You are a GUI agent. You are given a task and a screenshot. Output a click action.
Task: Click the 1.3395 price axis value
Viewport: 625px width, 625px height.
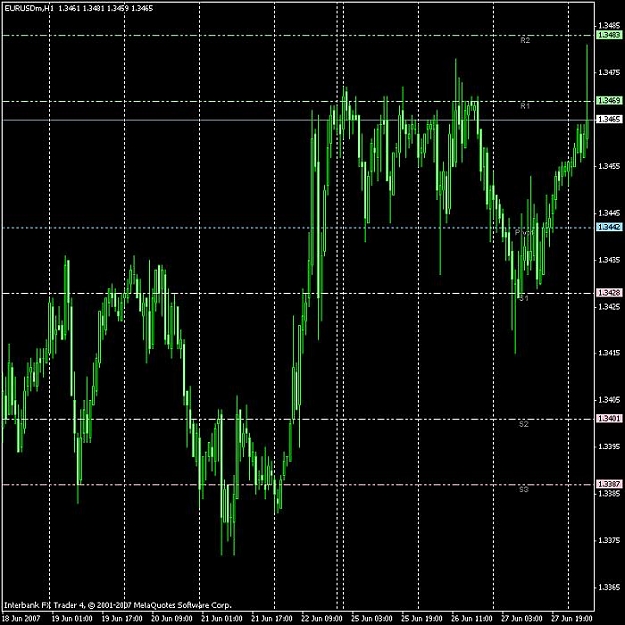[609, 446]
